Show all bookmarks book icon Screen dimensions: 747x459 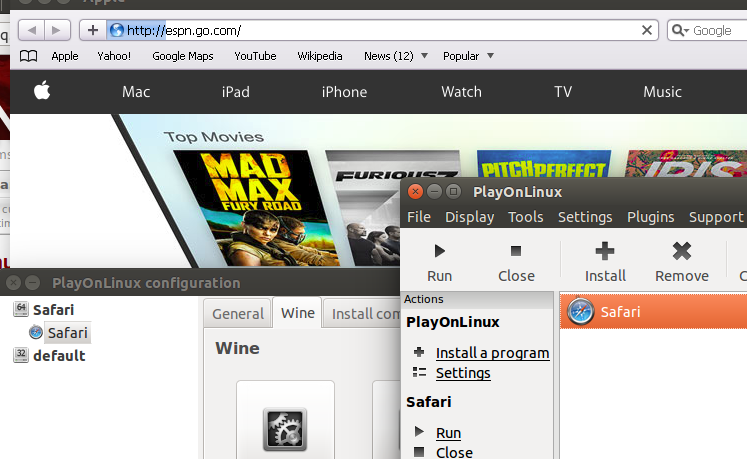click(29, 56)
